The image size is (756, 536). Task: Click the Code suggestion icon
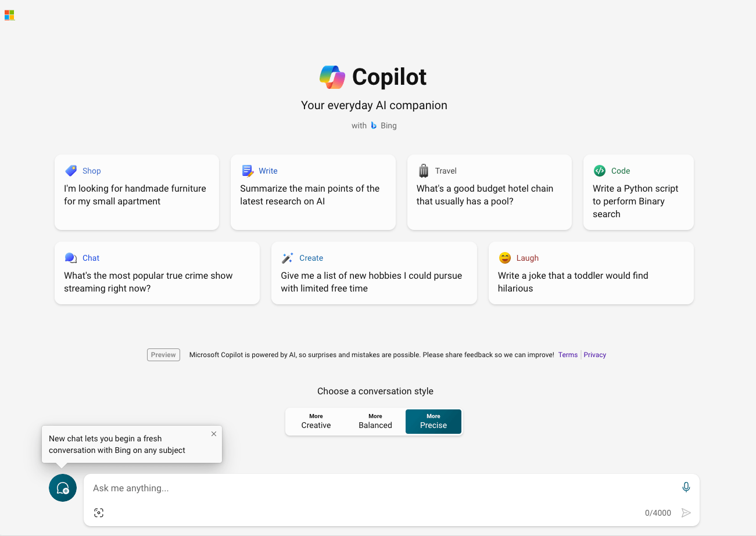(x=600, y=170)
